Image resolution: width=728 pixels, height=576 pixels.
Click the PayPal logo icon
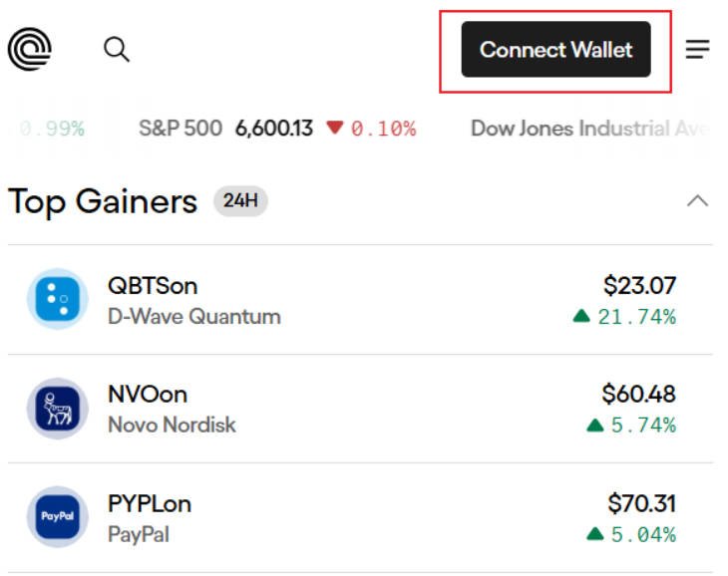(x=57, y=517)
